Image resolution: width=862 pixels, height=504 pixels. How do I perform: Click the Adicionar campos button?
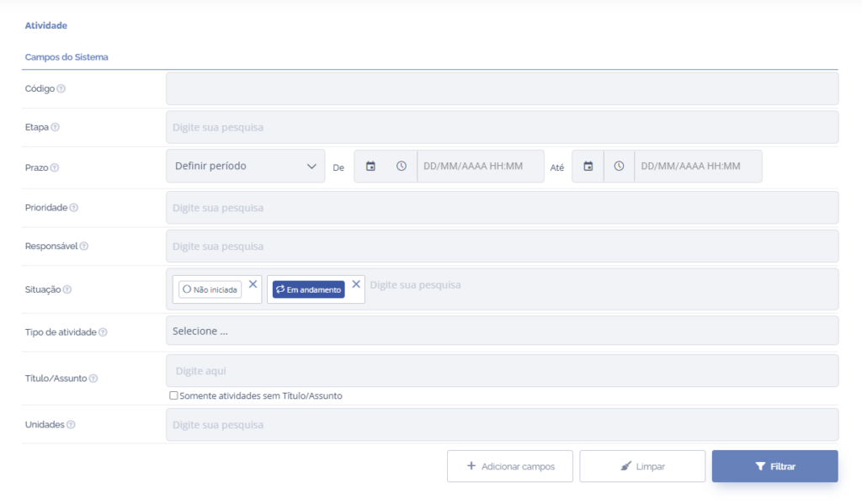pyautogui.click(x=510, y=466)
